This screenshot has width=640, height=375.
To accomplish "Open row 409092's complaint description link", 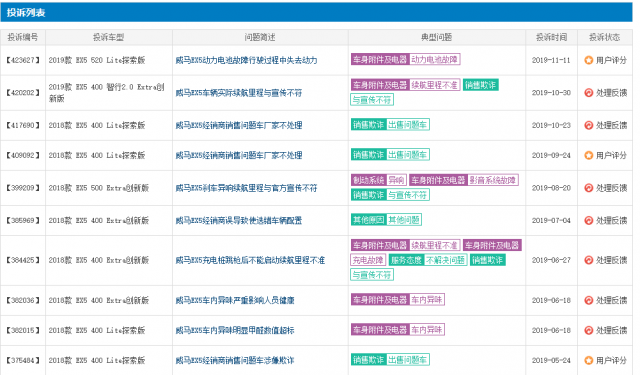I will (x=239, y=155).
